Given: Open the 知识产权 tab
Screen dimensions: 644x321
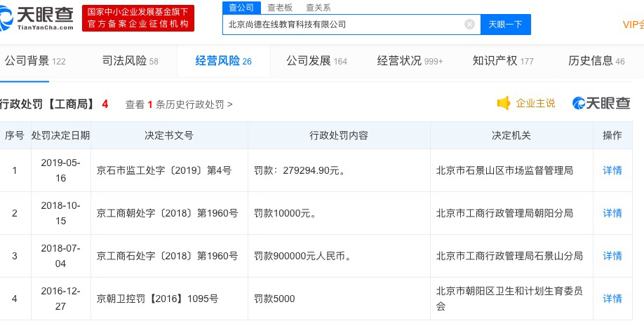Looking at the screenshot, I should coord(503,61).
